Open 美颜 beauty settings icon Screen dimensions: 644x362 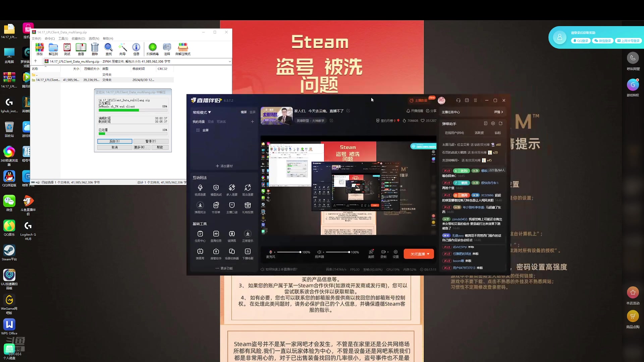[371, 254]
